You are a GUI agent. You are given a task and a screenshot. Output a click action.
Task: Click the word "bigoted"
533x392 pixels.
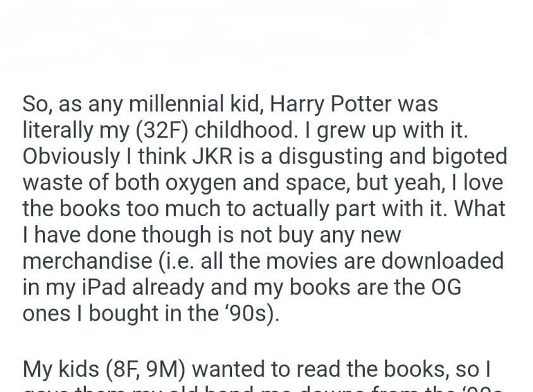pyautogui.click(x=466, y=156)
